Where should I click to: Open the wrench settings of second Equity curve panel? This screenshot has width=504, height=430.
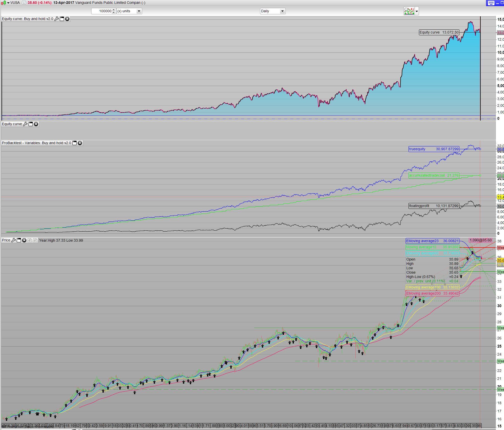coord(25,124)
